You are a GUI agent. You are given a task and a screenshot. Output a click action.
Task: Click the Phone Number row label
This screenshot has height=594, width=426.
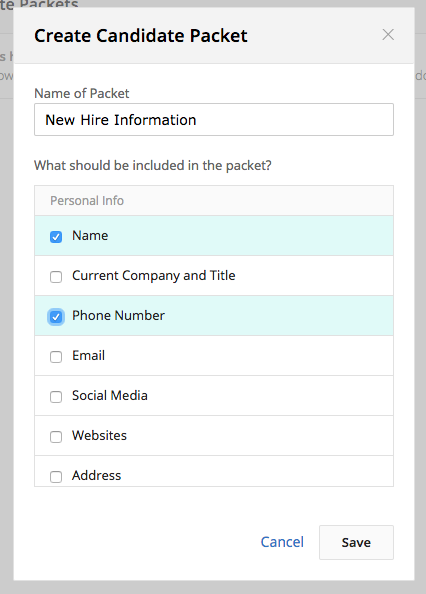[x=119, y=316]
